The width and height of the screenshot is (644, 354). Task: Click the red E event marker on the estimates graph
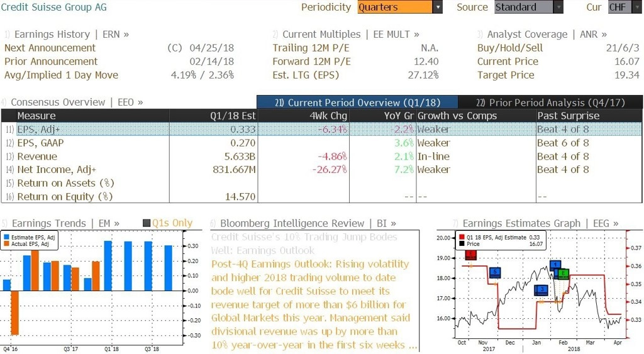(470, 255)
